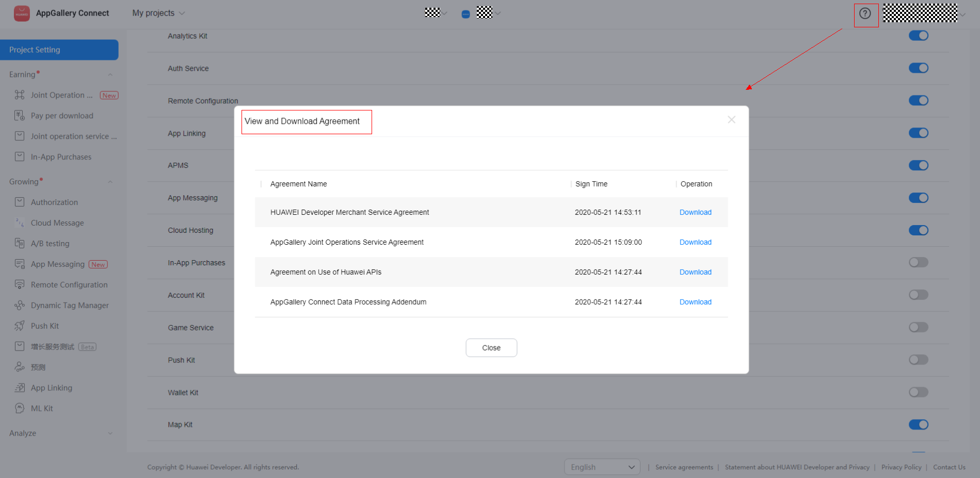Viewport: 980px width, 478px height.
Task: Click the Cloud Hosting row label
Action: [190, 230]
